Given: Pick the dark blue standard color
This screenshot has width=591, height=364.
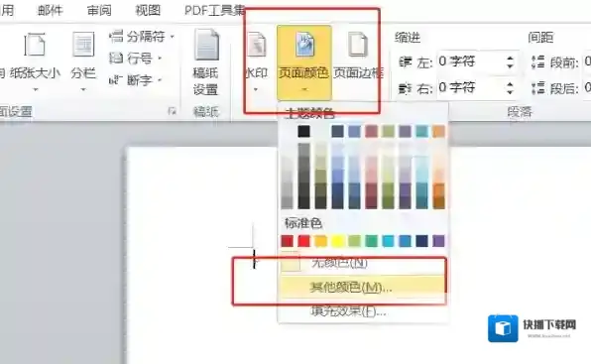Looking at the screenshot, I should coord(421,241).
